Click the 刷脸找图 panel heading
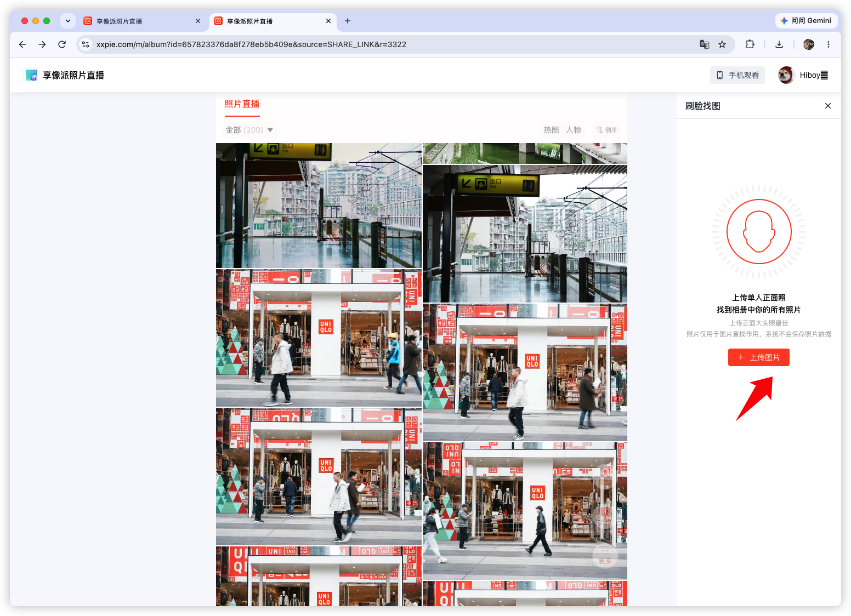Screen dimensions: 851x616 (x=703, y=106)
